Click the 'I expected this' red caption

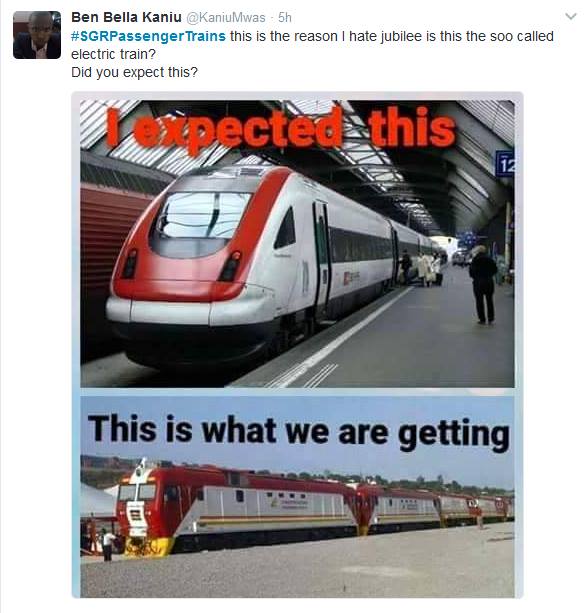click(281, 128)
